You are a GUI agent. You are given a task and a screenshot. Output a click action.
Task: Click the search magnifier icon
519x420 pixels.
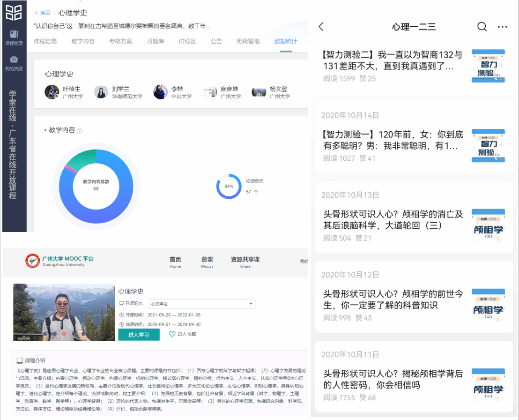[482, 27]
